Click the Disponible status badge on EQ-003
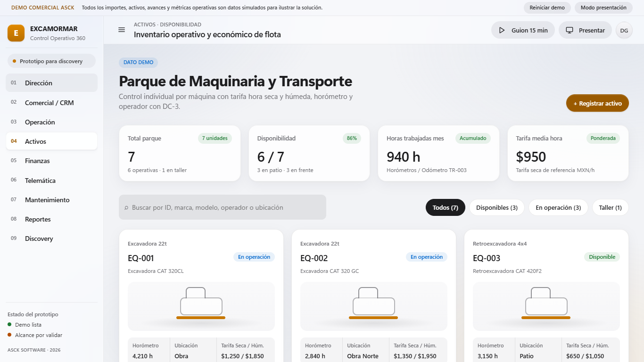This screenshot has height=362, width=644. click(602, 257)
